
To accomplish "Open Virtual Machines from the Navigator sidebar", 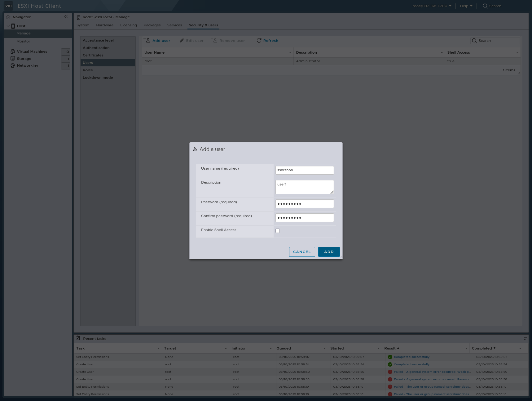I will click(32, 51).
